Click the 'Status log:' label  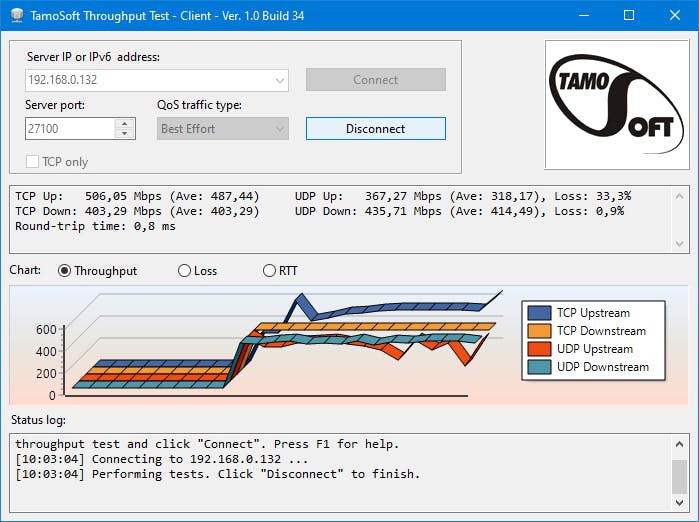point(38,420)
